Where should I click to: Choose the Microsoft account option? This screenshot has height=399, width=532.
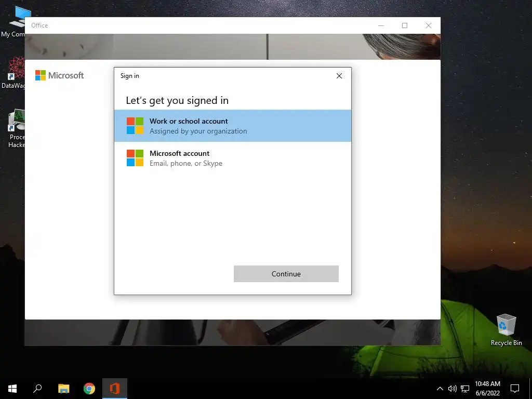[x=232, y=158]
